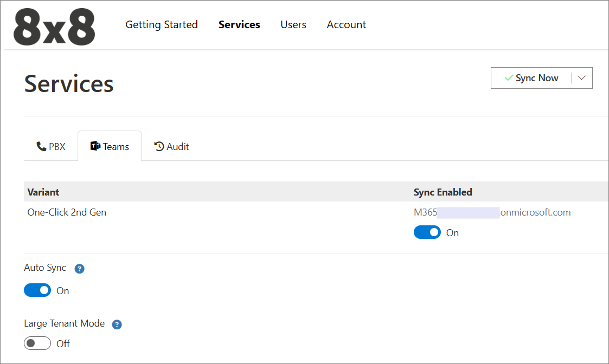This screenshot has height=364, width=609.
Task: Open the Audit history tab
Action: (172, 146)
